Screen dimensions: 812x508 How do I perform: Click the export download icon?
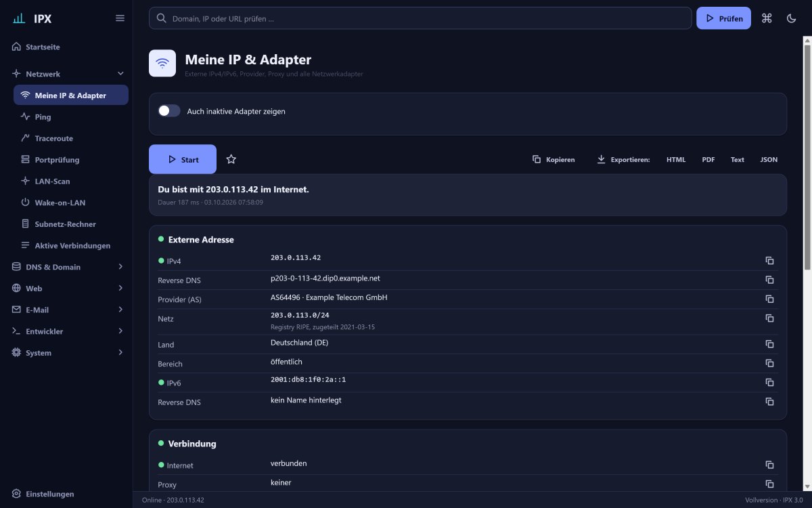point(601,160)
